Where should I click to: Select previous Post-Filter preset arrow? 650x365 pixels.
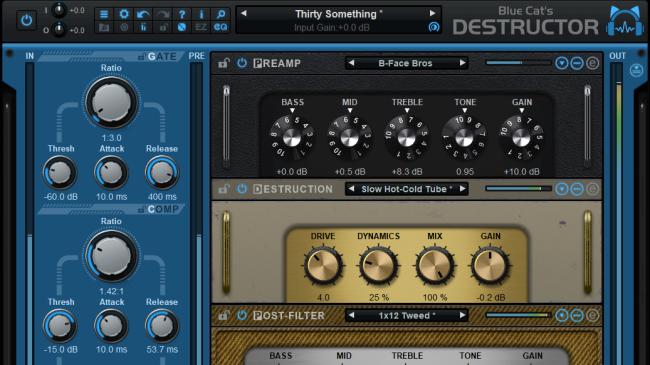(352, 316)
